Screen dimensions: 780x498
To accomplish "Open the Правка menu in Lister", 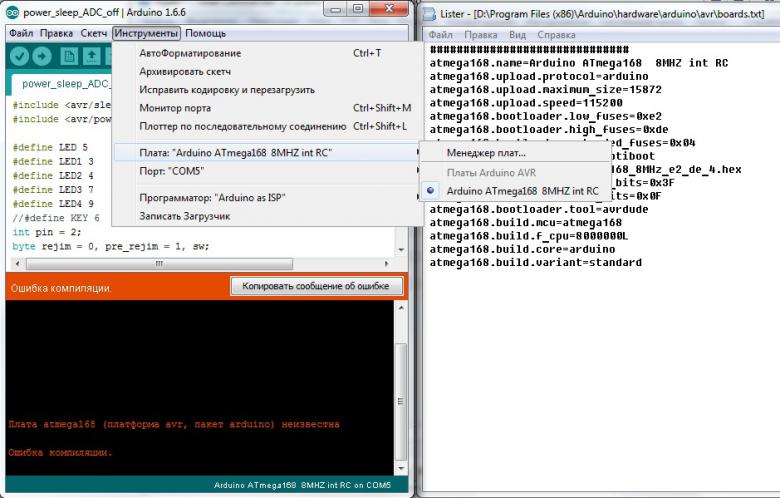I will 481,35.
